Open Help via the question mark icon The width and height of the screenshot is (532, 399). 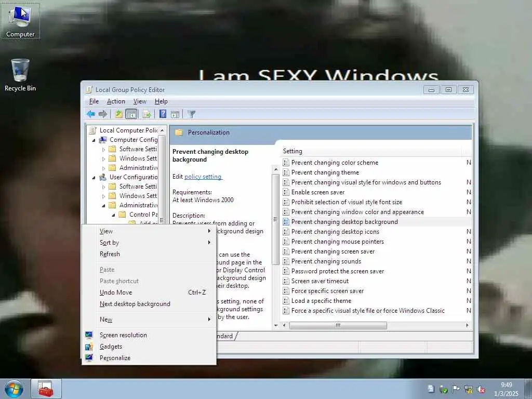point(163,114)
